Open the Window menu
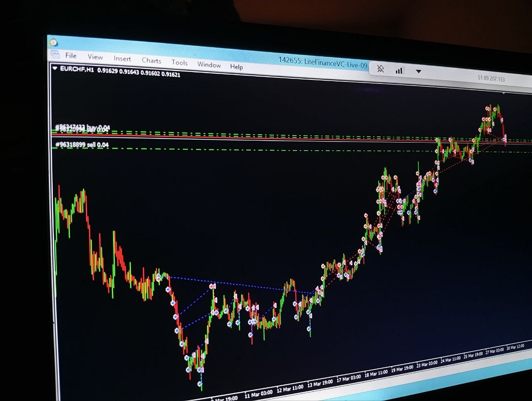The width and height of the screenshot is (532, 401). 209,65
